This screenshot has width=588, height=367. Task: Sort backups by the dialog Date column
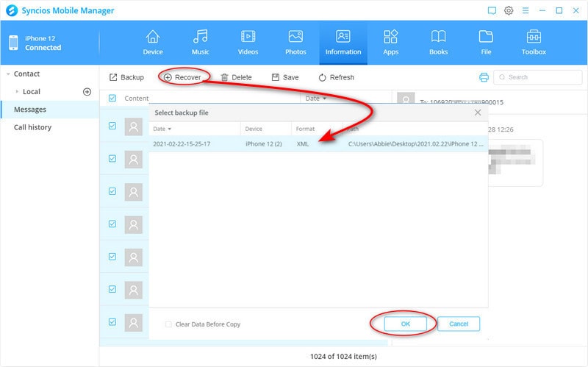(x=162, y=129)
